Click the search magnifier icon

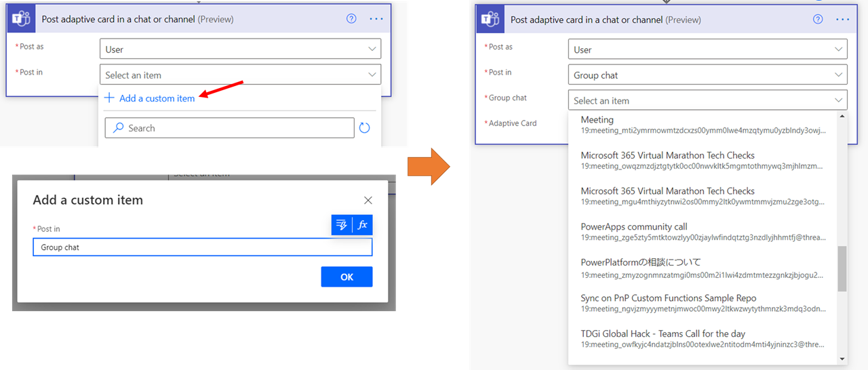(118, 127)
